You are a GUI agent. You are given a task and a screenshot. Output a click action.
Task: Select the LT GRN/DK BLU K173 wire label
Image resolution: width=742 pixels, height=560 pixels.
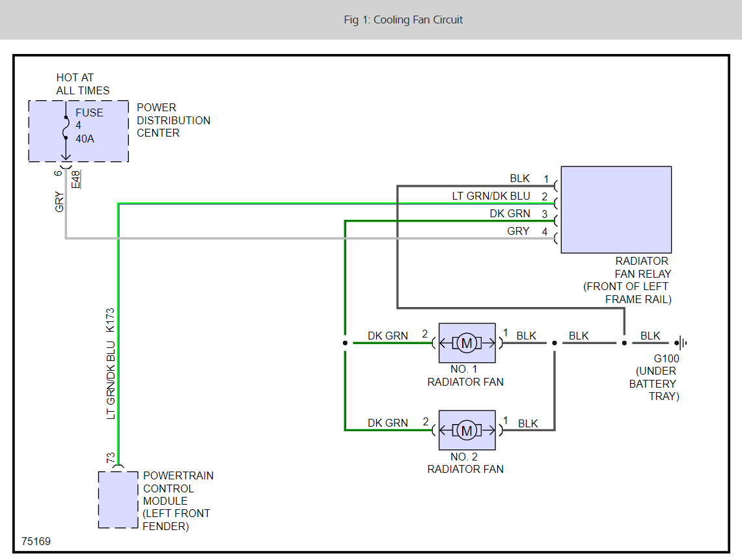point(111,364)
